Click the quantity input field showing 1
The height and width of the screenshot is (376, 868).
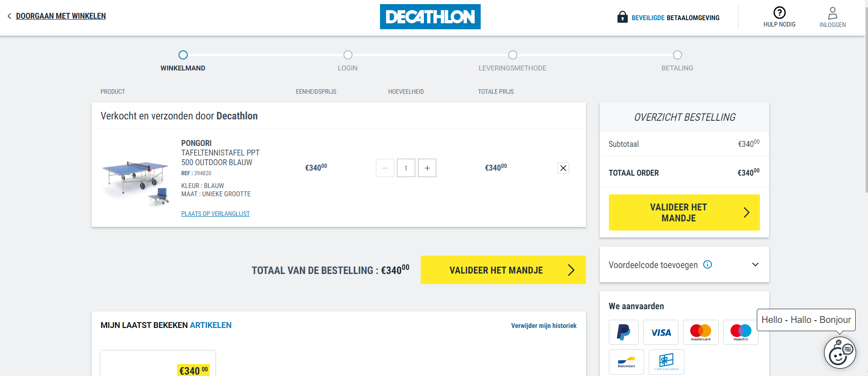pyautogui.click(x=406, y=168)
